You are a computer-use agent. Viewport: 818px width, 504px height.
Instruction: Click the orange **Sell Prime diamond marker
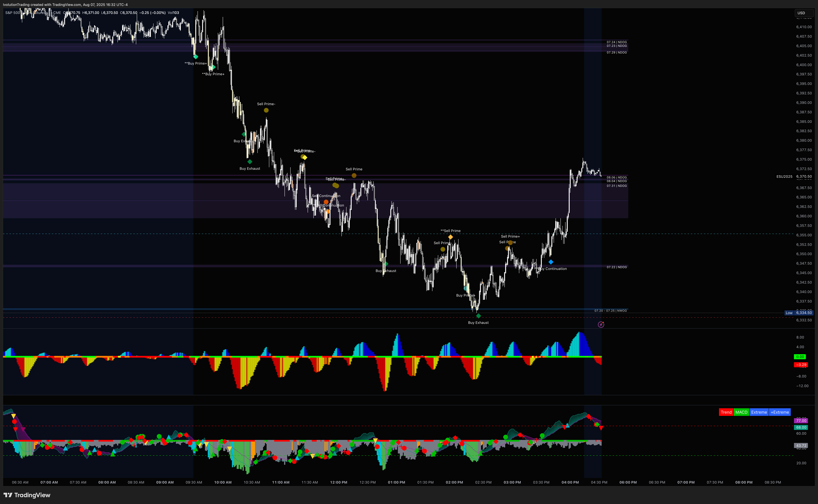pyautogui.click(x=450, y=237)
